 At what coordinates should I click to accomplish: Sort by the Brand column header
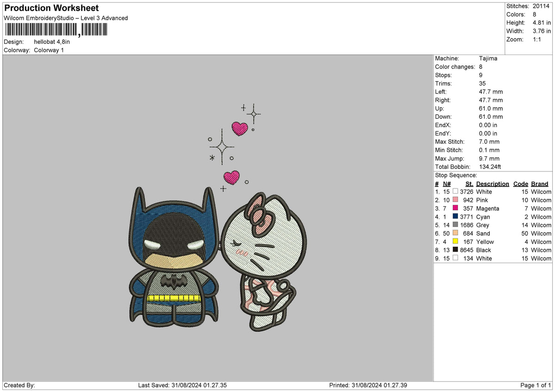(539, 184)
